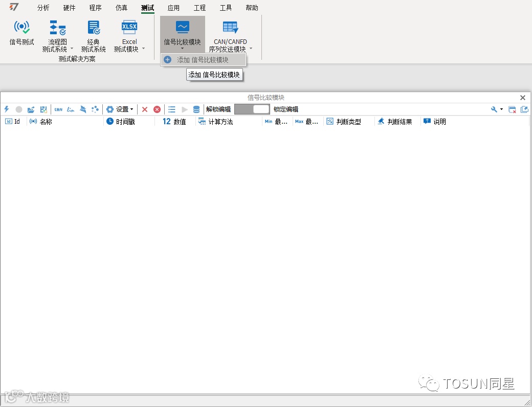Image resolution: width=532 pixels, height=407 pixels.
Task: Close the 信号比较模块 window
Action: (522, 98)
